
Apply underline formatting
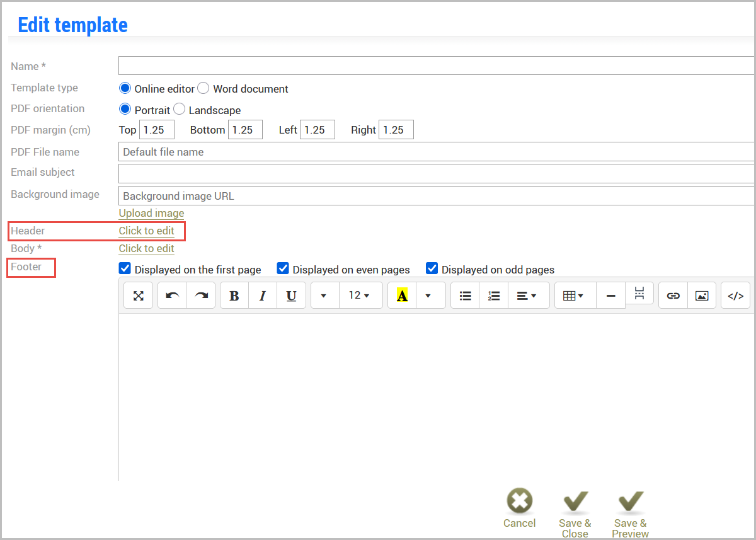point(292,296)
